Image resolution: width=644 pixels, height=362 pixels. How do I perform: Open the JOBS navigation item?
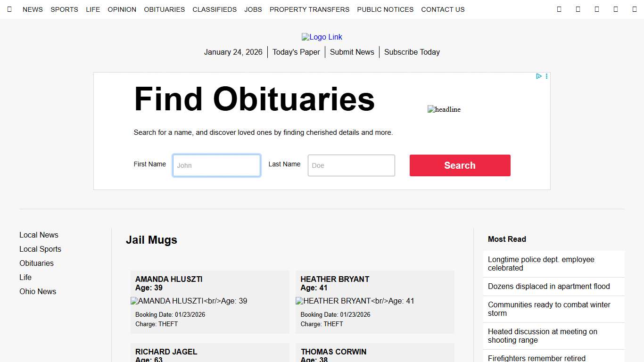coord(253,9)
